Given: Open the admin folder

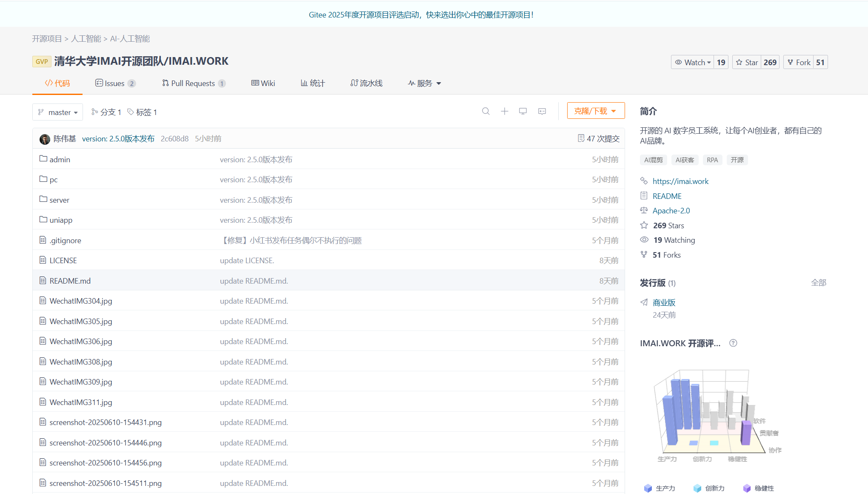Looking at the screenshot, I should click(x=60, y=159).
